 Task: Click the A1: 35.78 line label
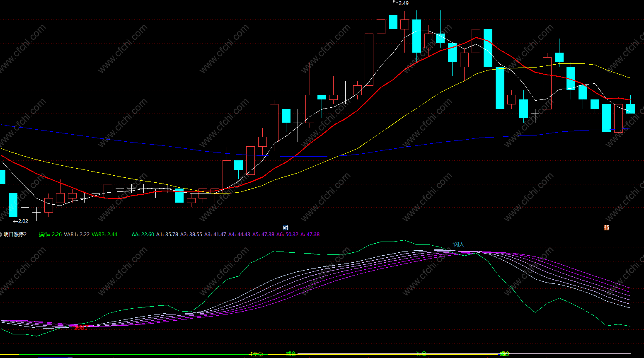point(167,235)
